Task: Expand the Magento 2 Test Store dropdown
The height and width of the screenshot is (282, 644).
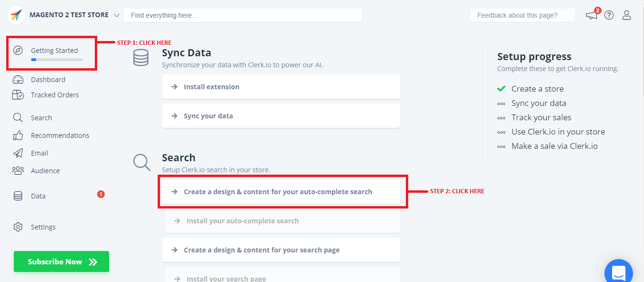Action: 117,15
